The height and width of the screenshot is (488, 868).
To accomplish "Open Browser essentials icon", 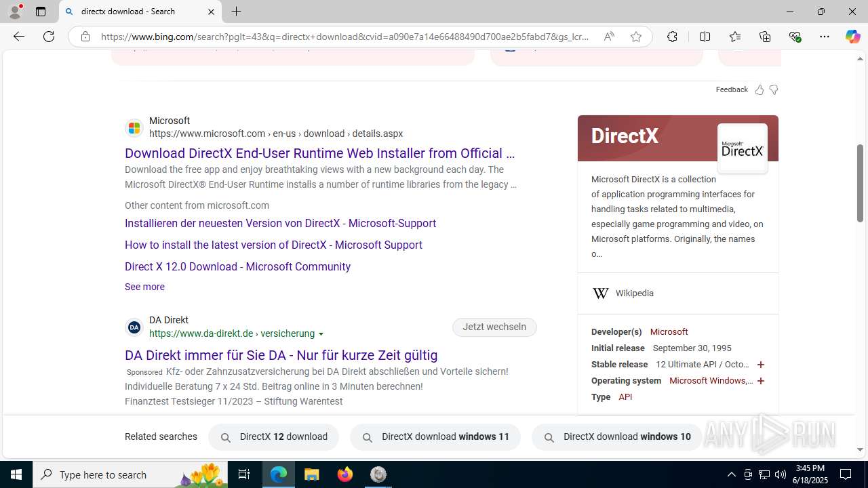I will [795, 37].
